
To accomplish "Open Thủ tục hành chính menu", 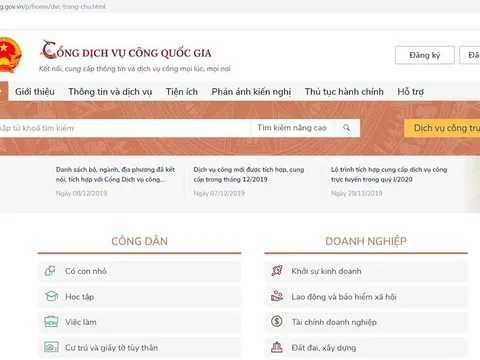I will [344, 92].
